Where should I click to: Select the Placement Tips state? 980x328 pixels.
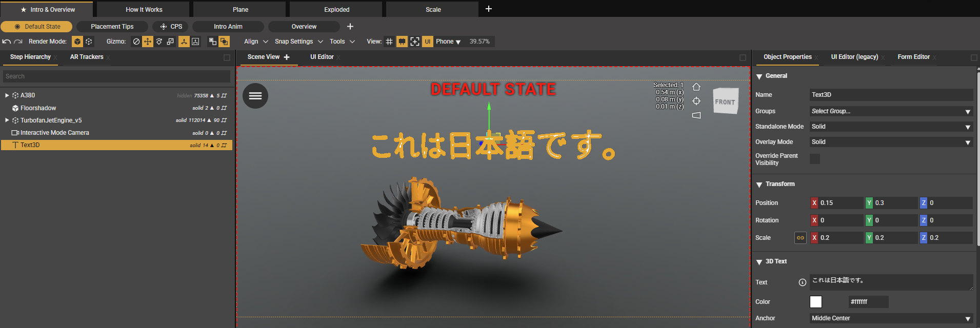[112, 27]
